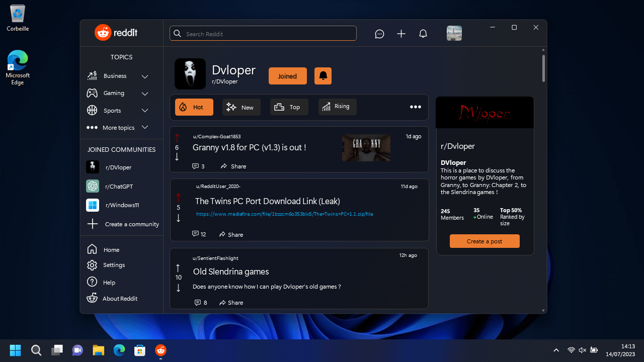Click the Create a post button
This screenshot has height=362, width=644.
[485, 241]
